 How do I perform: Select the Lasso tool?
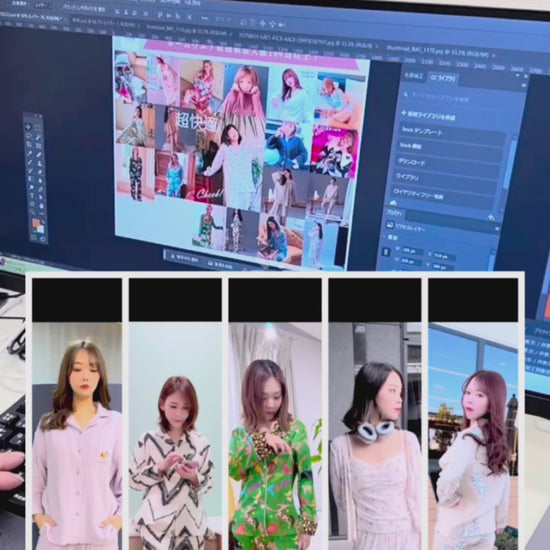coord(29,136)
